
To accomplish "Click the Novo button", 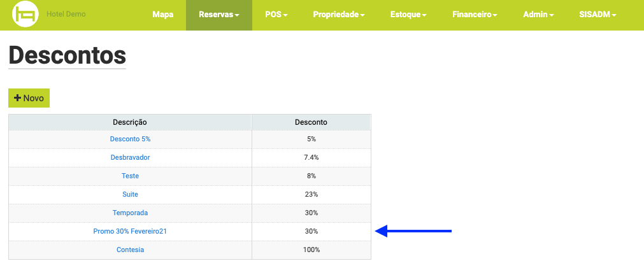I will (x=29, y=98).
